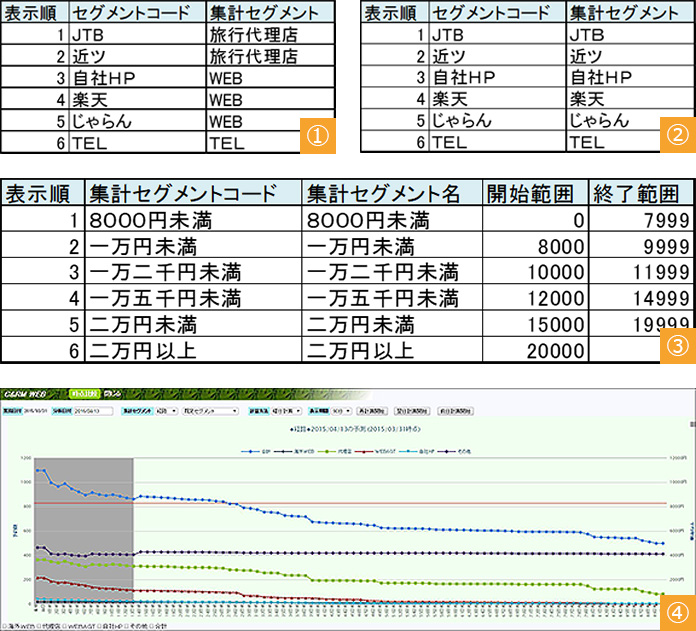Screen dimensions: 696x631
Task: Click the purple その他 legend entry
Action: point(455,451)
